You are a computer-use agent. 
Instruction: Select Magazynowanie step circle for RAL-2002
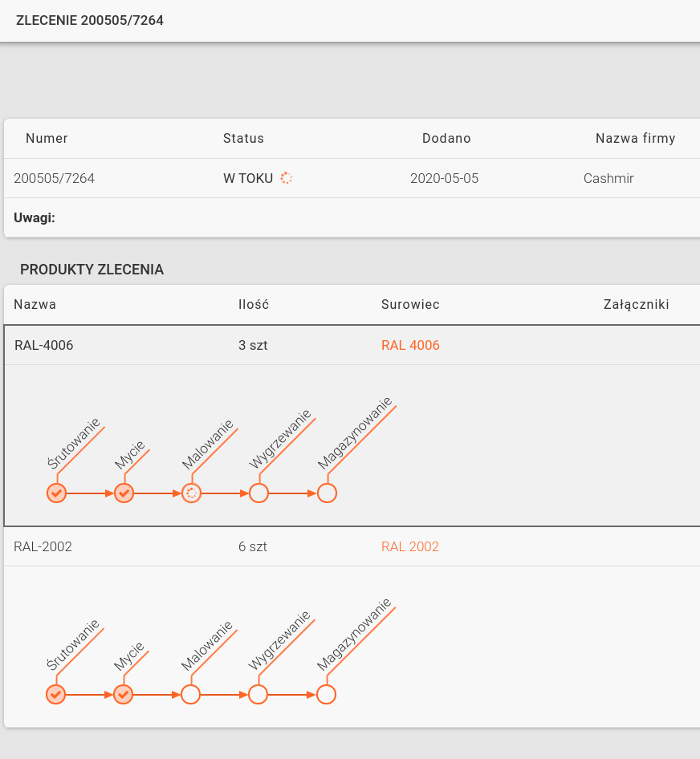click(326, 694)
